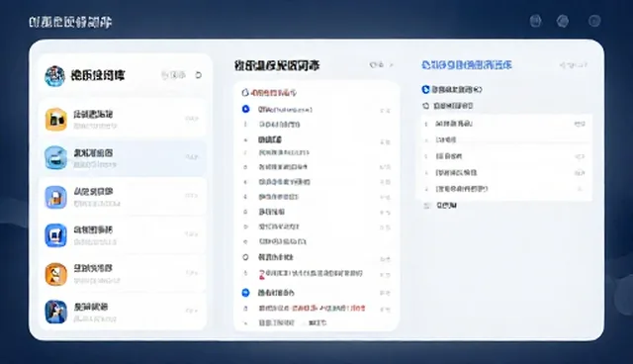Screen dimensions: 633x364
Task: Open the orange app icon with white figure
Action: [x=55, y=274]
